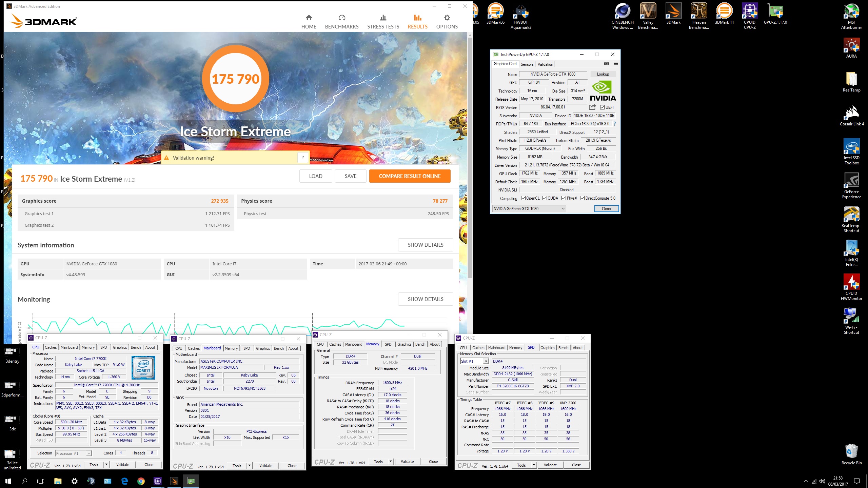The width and height of the screenshot is (868, 488).
Task: Launch Valley Benchmark desktop icon
Action: pos(648,16)
